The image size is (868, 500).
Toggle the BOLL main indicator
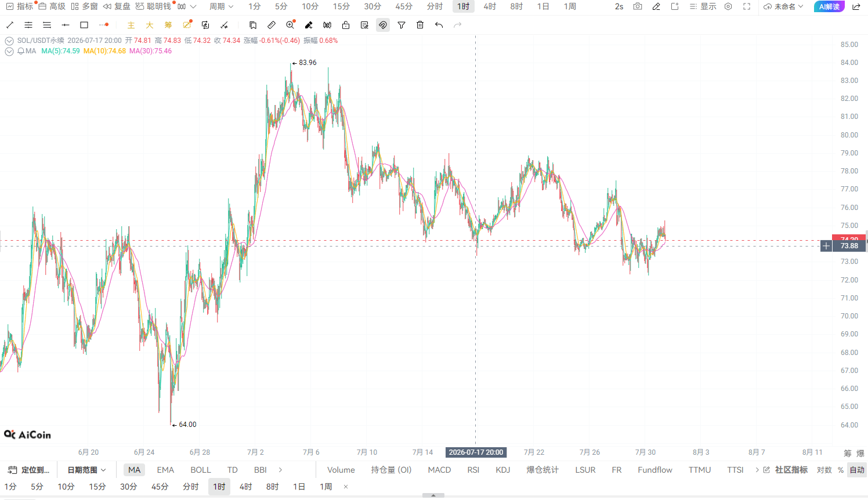[x=201, y=470]
